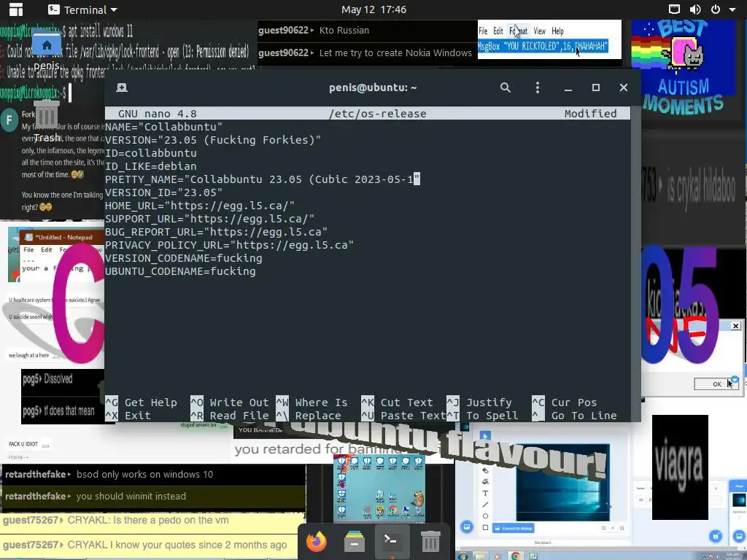
Task: Open the penis home folder desktop icon
Action: coord(47,52)
